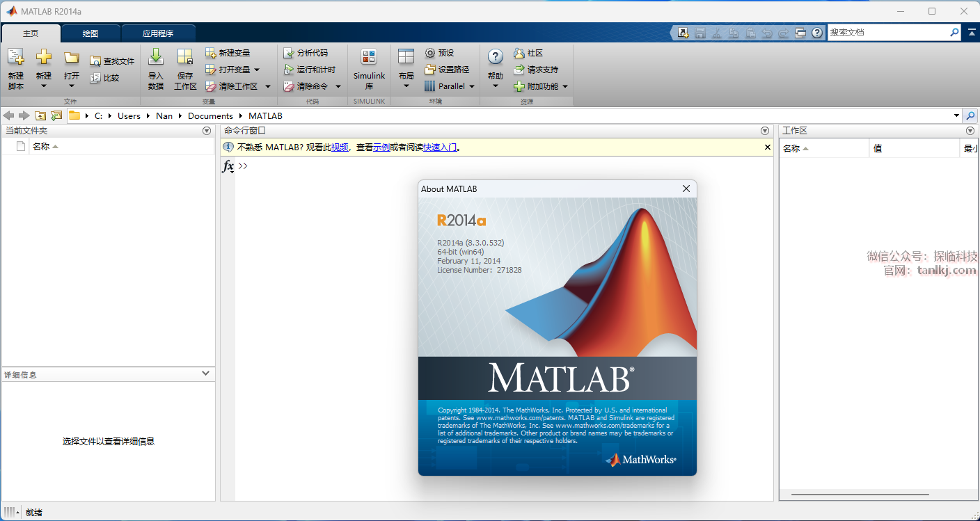Expand the Clear Workspace dropdown arrow

click(268, 86)
